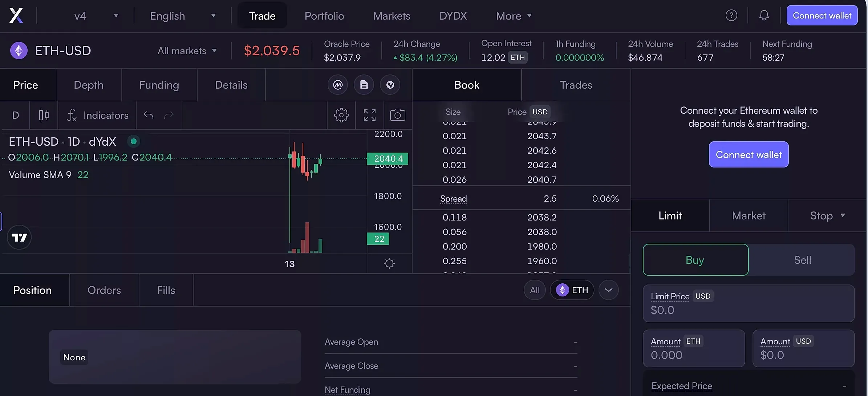The image size is (868, 396).
Task: Open the whitepaper document icon
Action: [364, 85]
